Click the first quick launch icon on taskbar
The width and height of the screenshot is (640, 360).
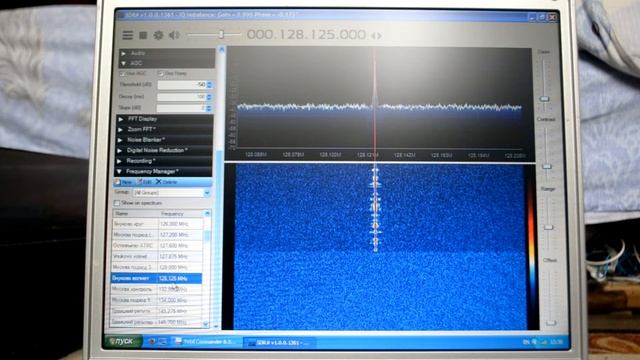click(151, 341)
